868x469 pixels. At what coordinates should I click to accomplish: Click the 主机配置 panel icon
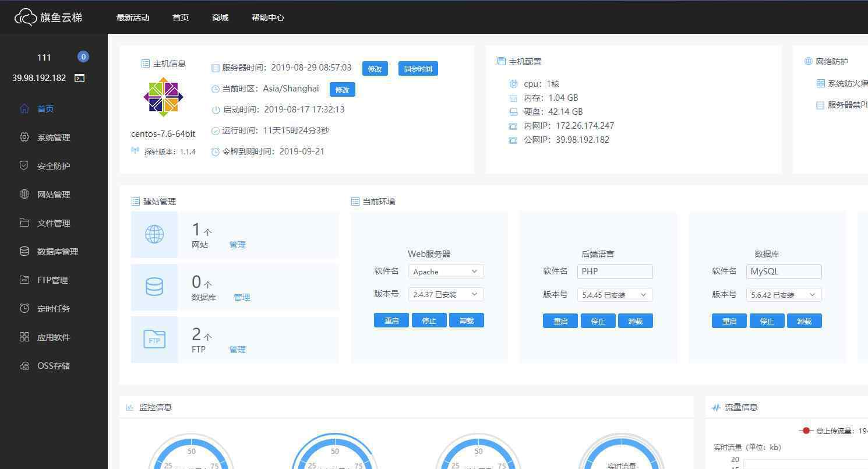tap(501, 61)
